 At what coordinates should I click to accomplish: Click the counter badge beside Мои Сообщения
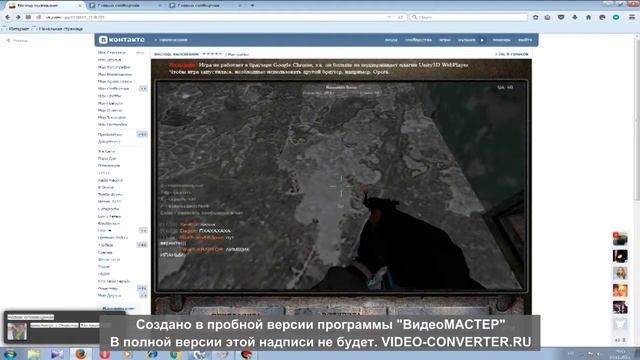coord(143,89)
